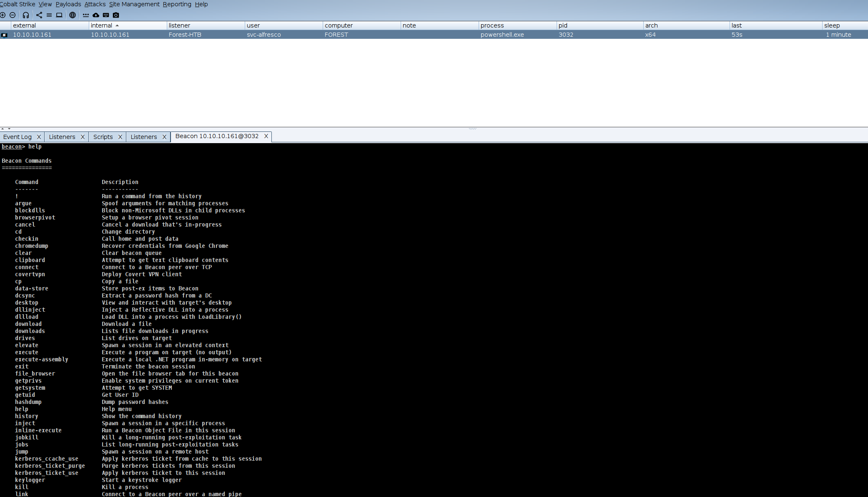
Task: Open the Payloads menu
Action: click(x=68, y=4)
